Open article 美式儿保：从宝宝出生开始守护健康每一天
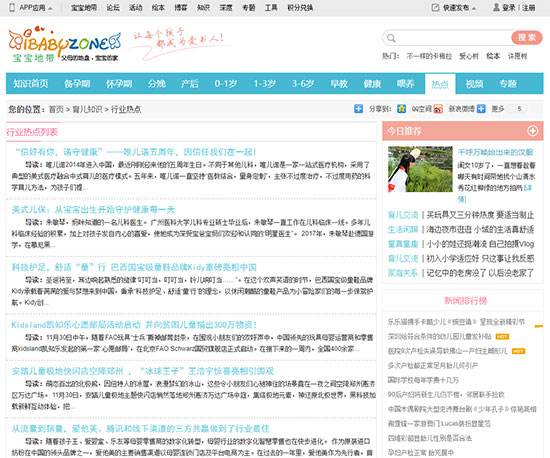 pos(93,210)
